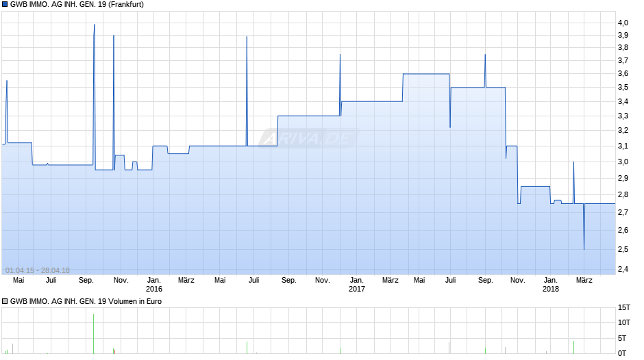
Task: Click the volume axis label 10T
Action: 624,322
